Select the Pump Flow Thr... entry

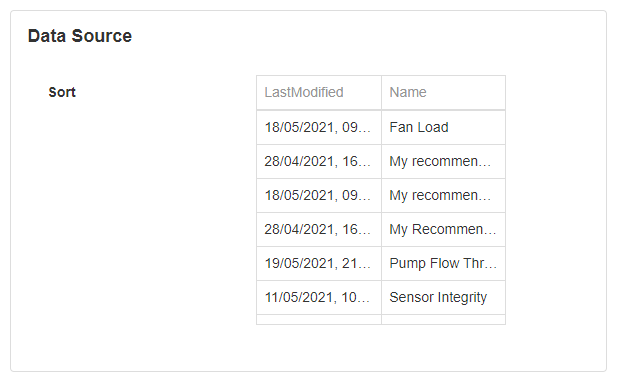coord(443,263)
